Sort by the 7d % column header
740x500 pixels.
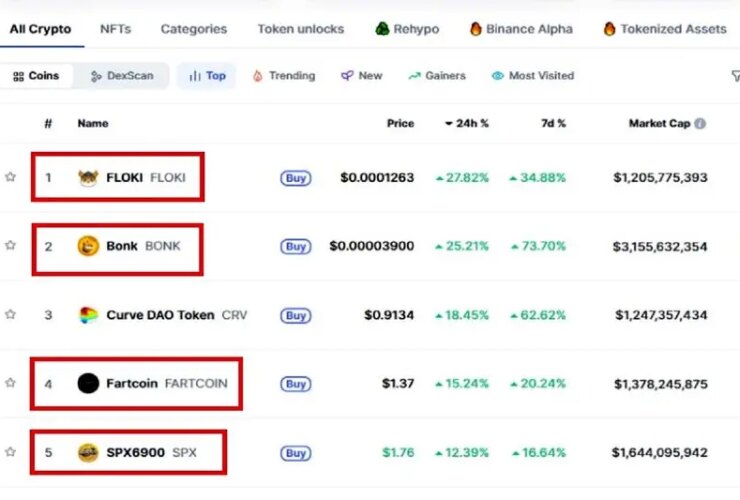pyautogui.click(x=553, y=124)
